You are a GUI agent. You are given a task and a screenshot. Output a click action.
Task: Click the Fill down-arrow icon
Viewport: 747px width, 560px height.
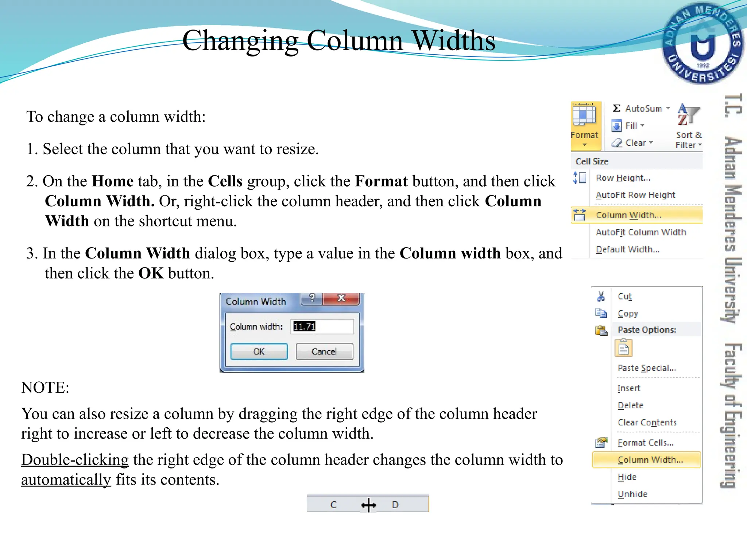click(616, 126)
